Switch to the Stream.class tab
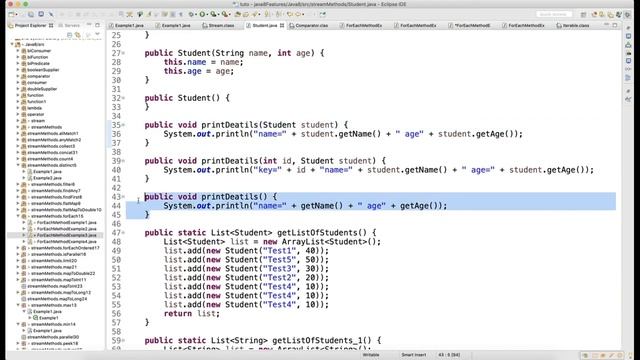640x360 pixels. point(219,25)
